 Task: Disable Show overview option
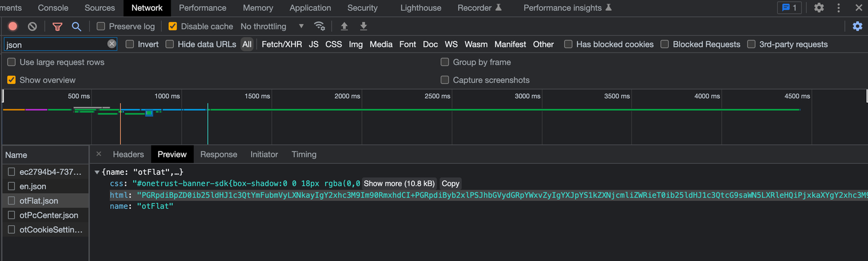click(x=12, y=80)
